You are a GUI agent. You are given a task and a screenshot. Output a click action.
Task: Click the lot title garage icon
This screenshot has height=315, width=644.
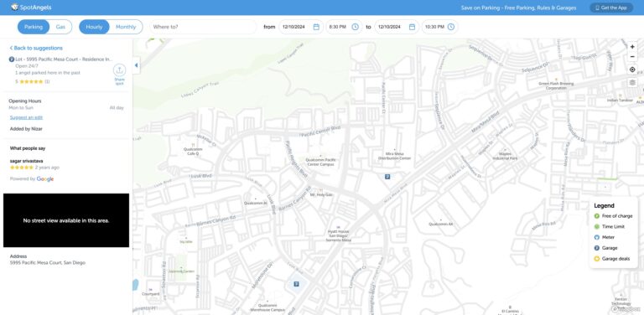12,59
